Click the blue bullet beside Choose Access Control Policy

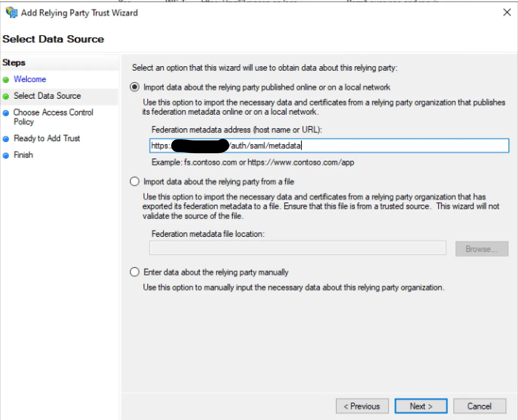(x=6, y=113)
